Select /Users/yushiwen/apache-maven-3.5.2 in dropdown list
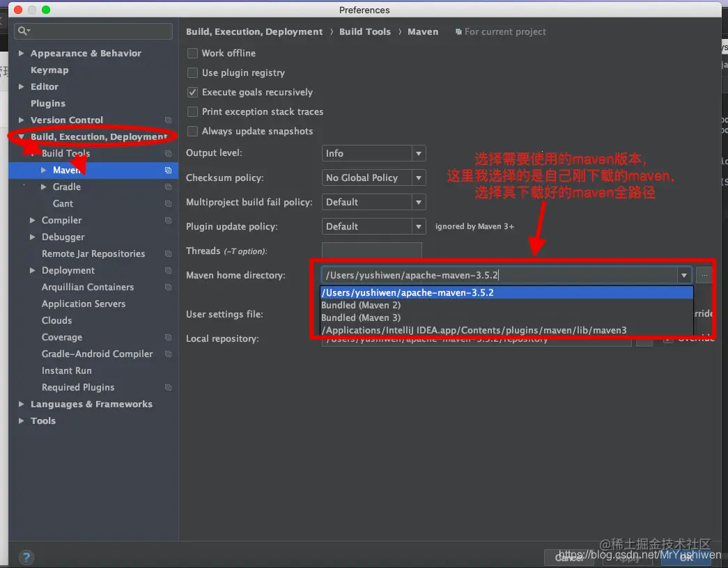The width and height of the screenshot is (728, 568). 506,293
